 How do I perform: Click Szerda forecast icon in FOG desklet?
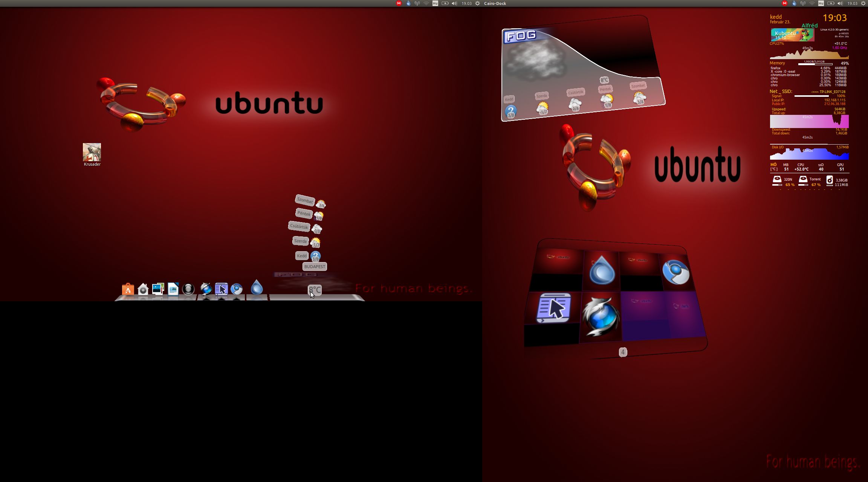(543, 108)
